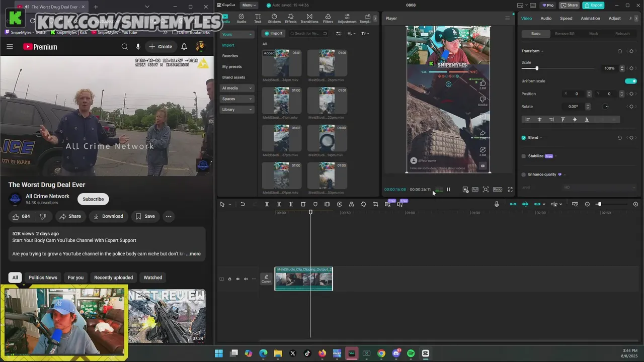This screenshot has width=644, height=362.
Task: Expand more media tabs arrow
Action: 375,19
